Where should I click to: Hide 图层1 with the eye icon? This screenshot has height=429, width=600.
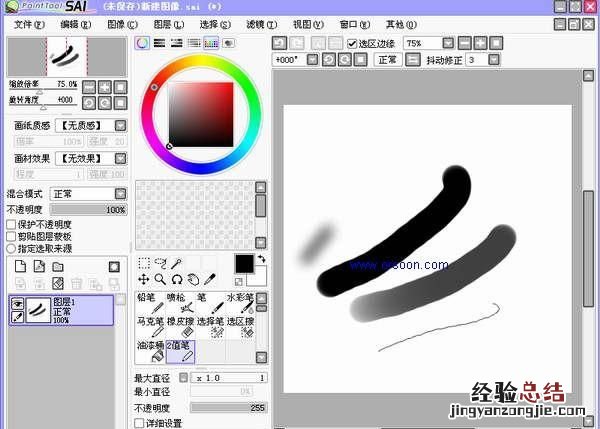click(18, 304)
